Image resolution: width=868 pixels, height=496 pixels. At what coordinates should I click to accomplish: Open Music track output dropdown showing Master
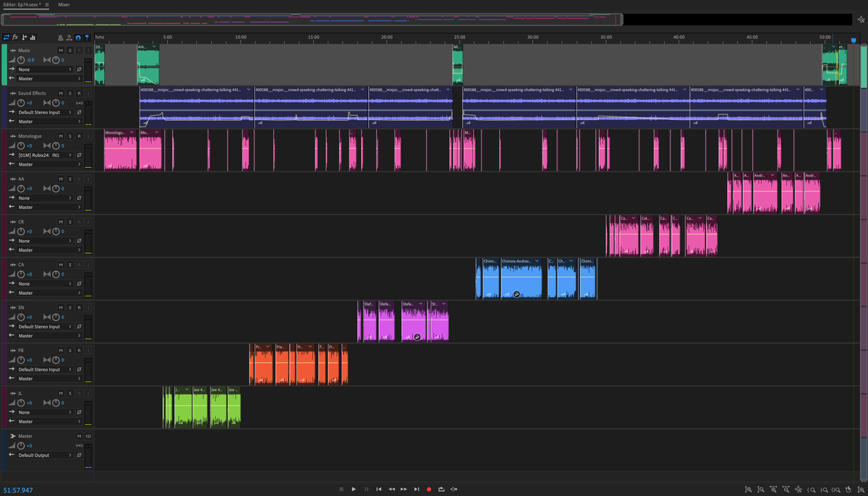pyautogui.click(x=49, y=78)
